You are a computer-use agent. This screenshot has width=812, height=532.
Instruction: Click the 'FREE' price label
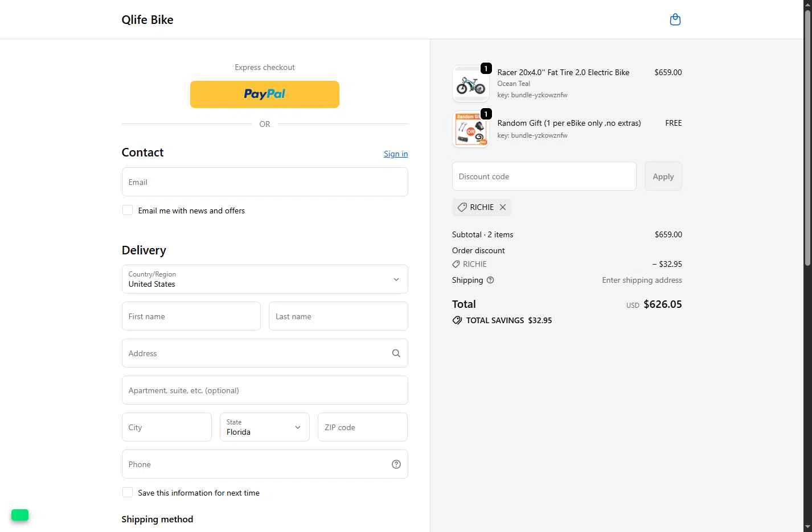673,123
